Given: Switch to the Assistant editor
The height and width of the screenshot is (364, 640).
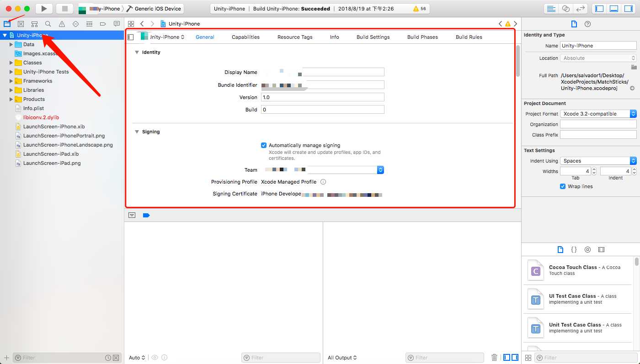Looking at the screenshot, I should pyautogui.click(x=566, y=9).
